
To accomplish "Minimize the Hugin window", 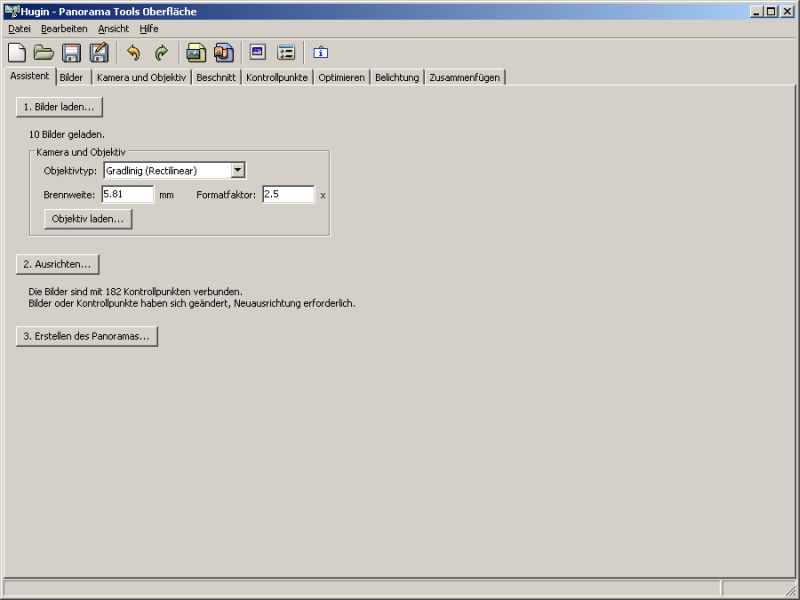I will tap(757, 11).
